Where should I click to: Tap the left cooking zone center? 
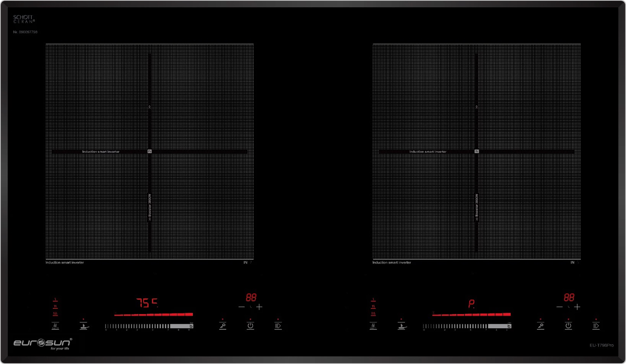[150, 152]
